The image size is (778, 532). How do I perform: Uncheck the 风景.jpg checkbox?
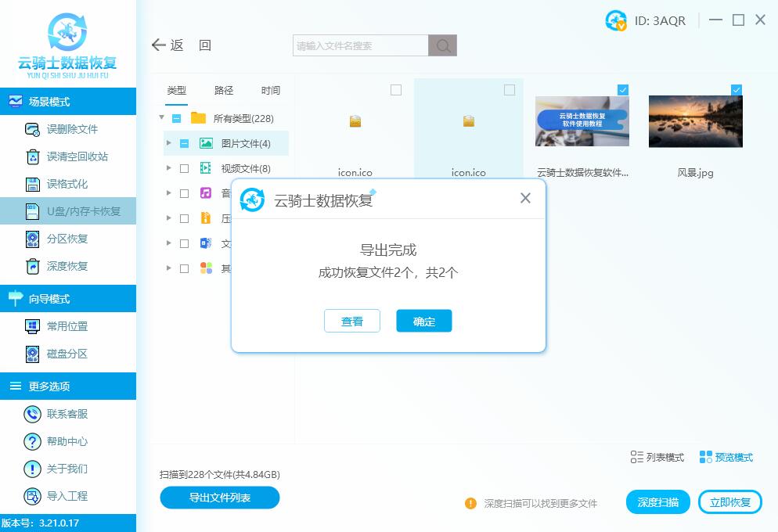point(737,91)
